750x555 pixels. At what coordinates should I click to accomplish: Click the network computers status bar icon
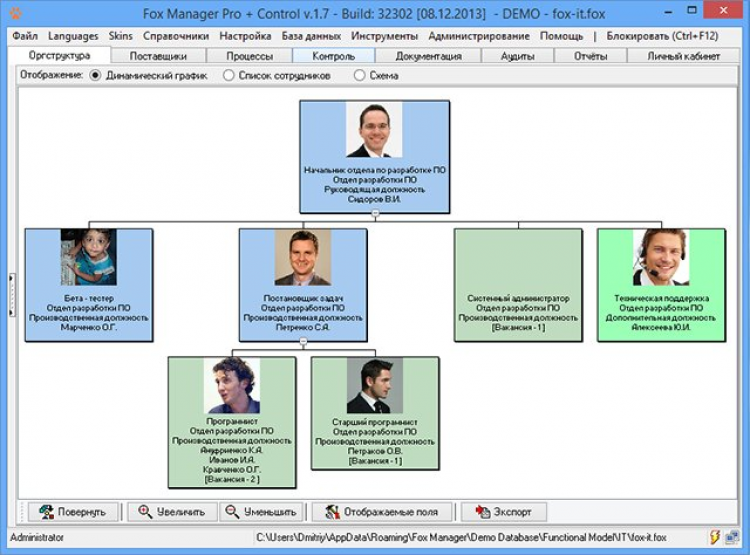[732, 537]
